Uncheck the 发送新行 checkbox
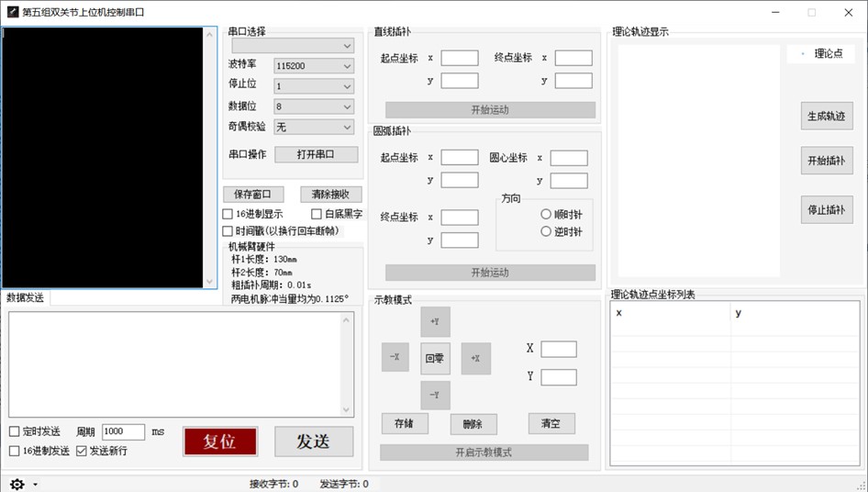This screenshot has width=868, height=492. [x=82, y=451]
